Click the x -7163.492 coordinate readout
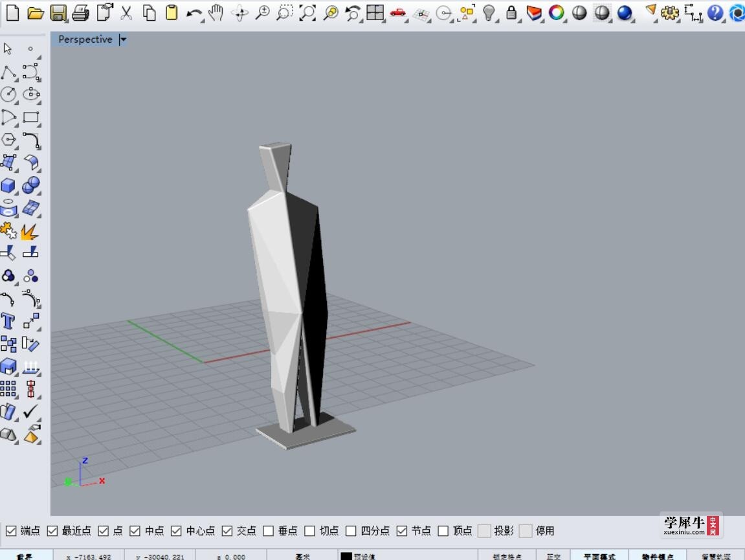 (x=89, y=556)
